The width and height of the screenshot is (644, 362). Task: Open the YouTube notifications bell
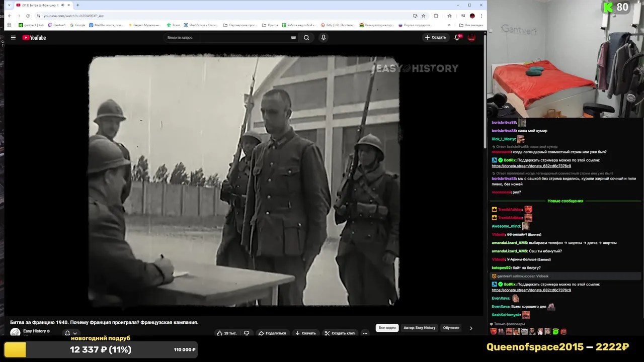[x=457, y=38]
